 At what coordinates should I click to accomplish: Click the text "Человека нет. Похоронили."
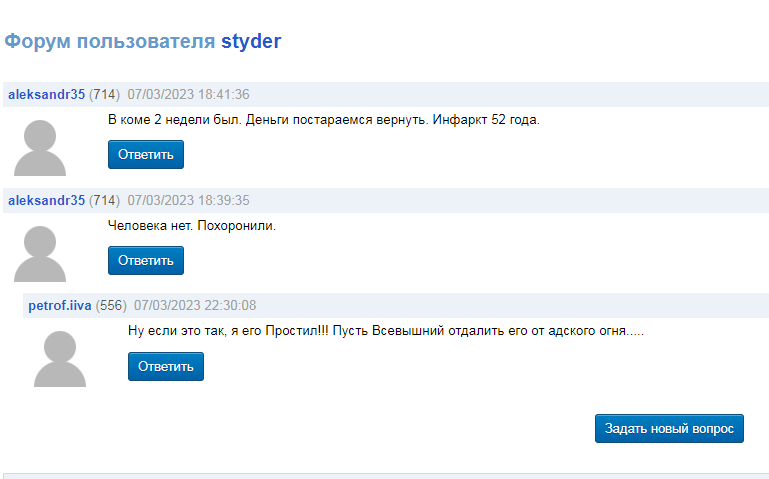[192, 226]
